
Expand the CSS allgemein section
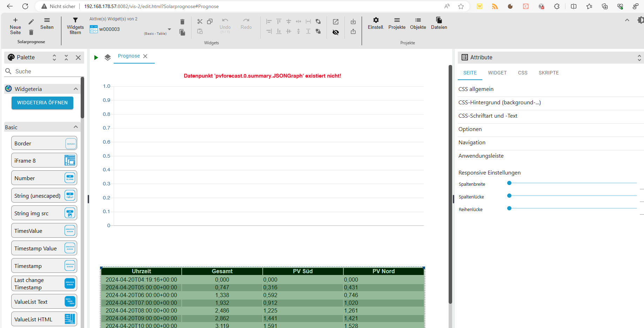pyautogui.click(x=551, y=89)
